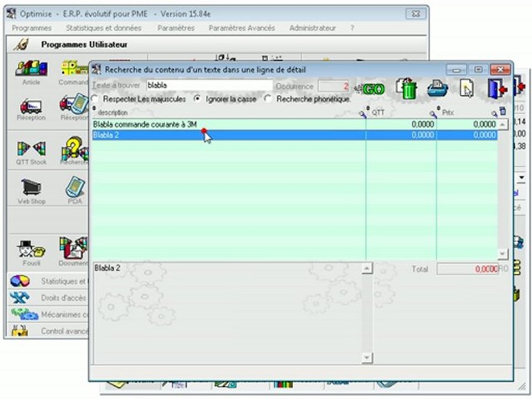The width and height of the screenshot is (532, 399).
Task: Open the Paramètres menu
Action: [x=176, y=28]
